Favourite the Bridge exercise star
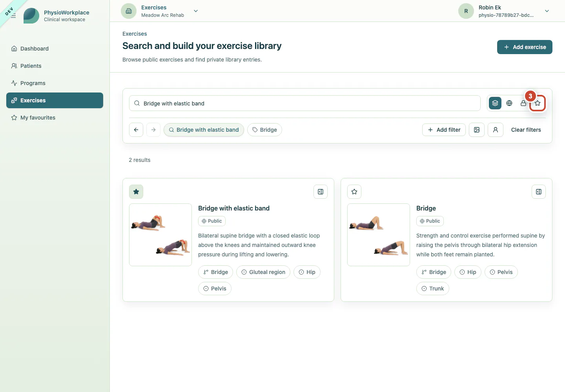Screen dimensions: 565x392 [354, 192]
